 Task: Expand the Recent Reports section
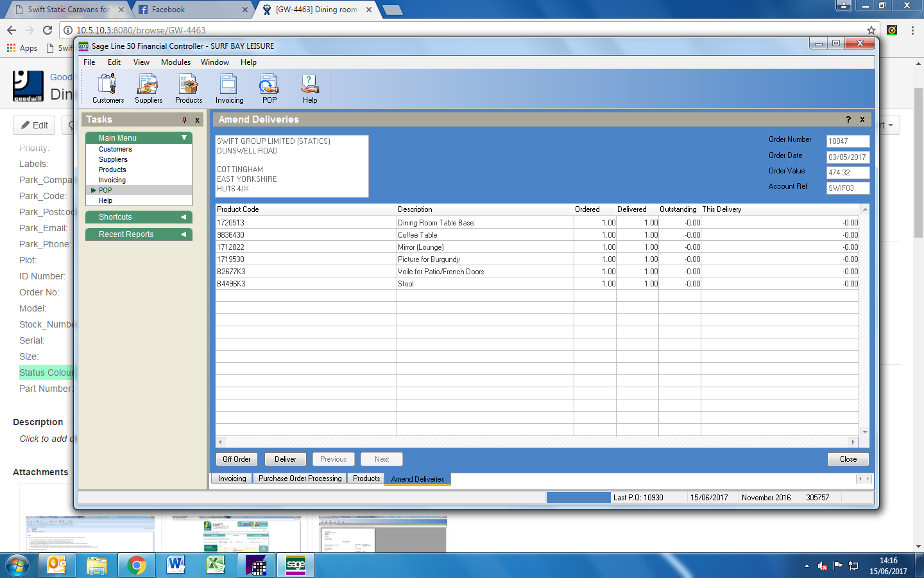pyautogui.click(x=184, y=234)
